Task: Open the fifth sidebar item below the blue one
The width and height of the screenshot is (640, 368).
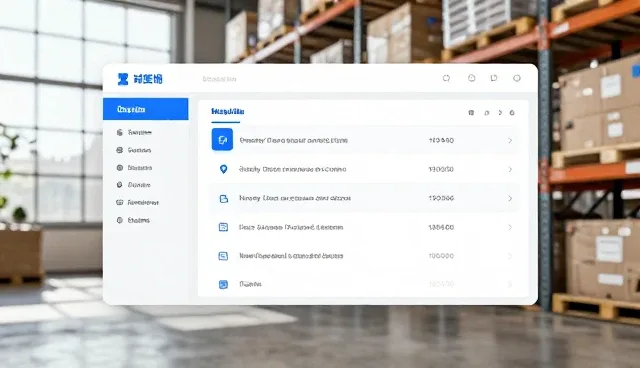Action: click(x=138, y=202)
